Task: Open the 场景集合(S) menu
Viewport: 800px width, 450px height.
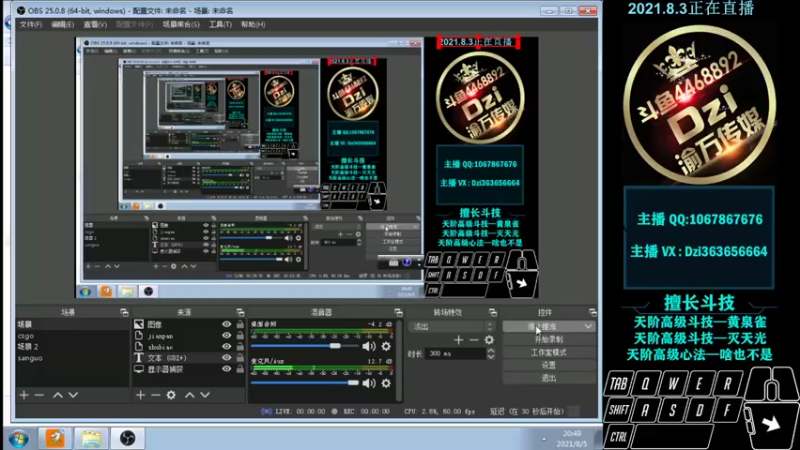Action: pyautogui.click(x=181, y=24)
